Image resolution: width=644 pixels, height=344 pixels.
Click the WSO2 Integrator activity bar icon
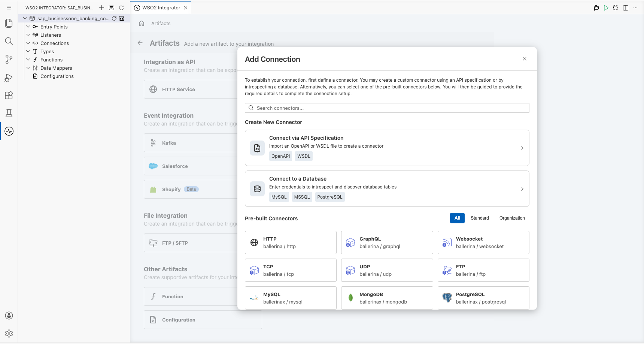point(9,131)
